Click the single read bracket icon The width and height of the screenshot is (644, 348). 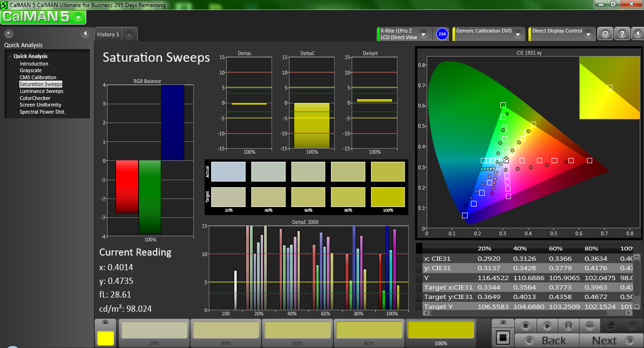coord(568,325)
